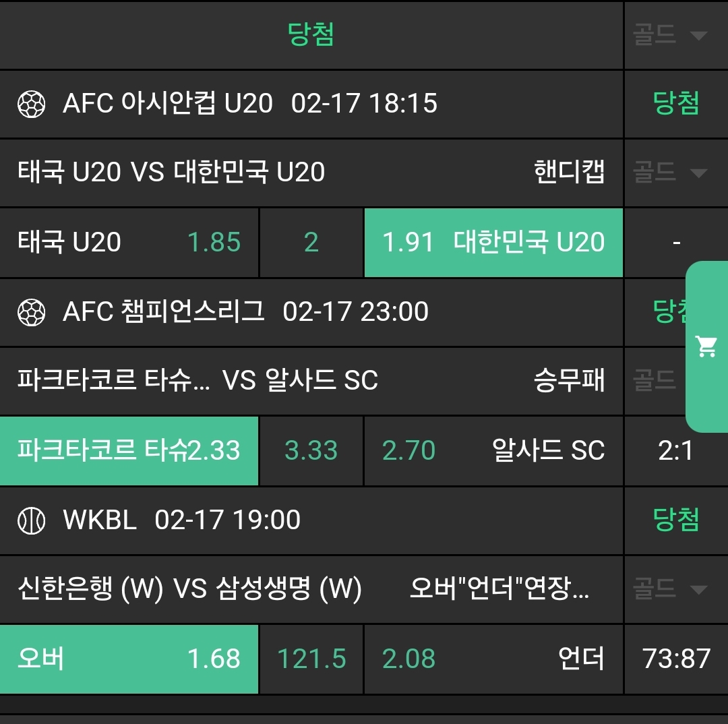Click the 73:87 final score
This screenshot has height=724, width=728.
pyautogui.click(x=676, y=659)
